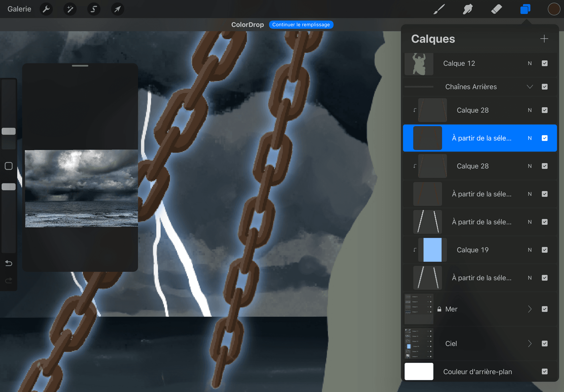Click the Ciel group thumbnail
Image resolution: width=564 pixels, height=392 pixels.
(419, 344)
